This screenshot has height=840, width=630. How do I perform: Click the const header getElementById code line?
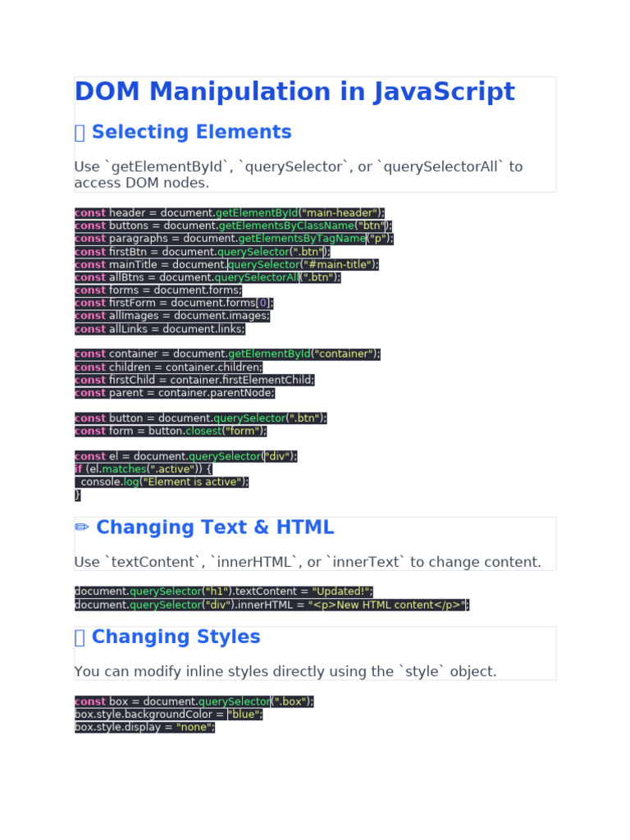click(229, 213)
